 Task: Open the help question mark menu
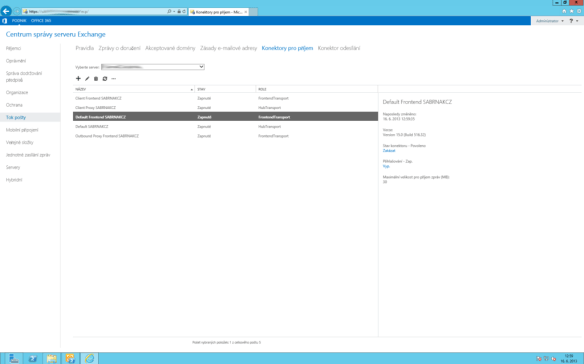pyautogui.click(x=574, y=21)
